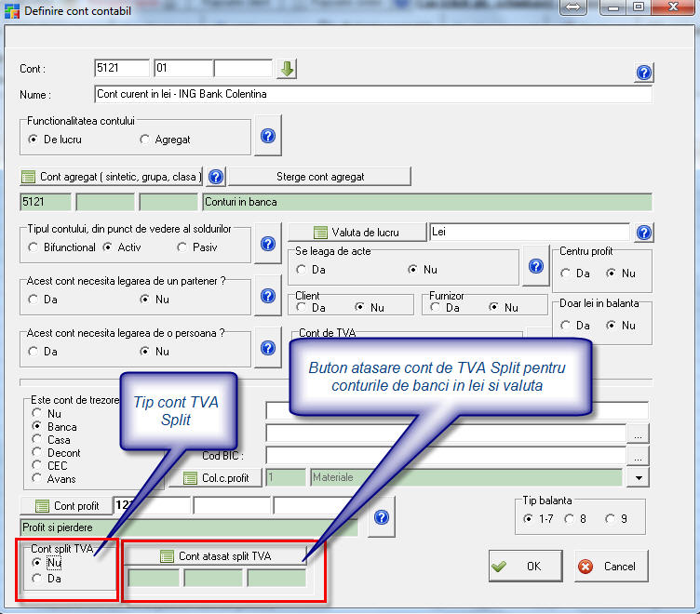Image resolution: width=700 pixels, height=614 pixels.
Task: Click the Cont field containing 5121
Action: tap(122, 68)
